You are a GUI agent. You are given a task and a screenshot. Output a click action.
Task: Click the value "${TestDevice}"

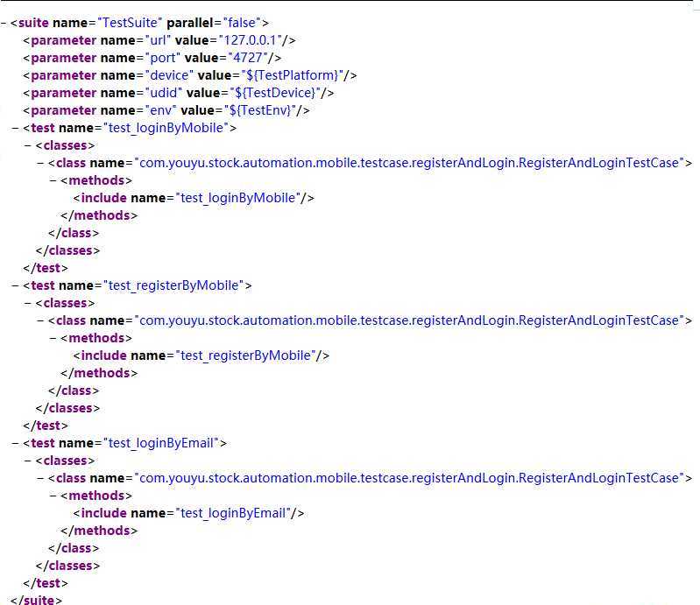click(275, 92)
